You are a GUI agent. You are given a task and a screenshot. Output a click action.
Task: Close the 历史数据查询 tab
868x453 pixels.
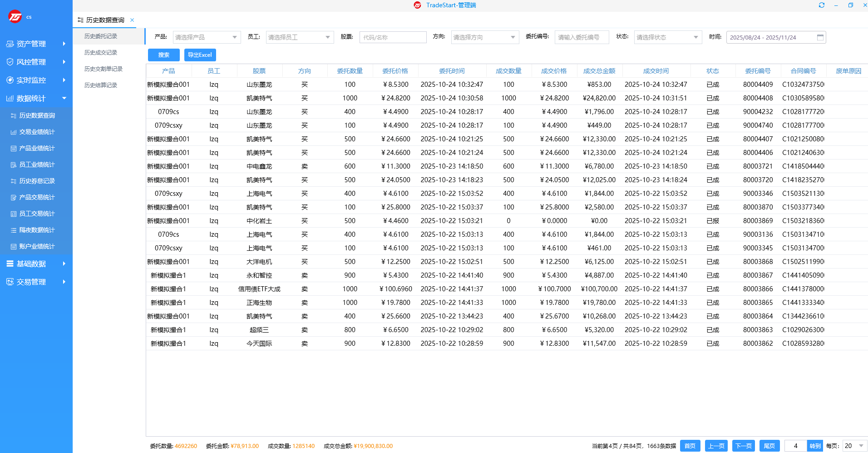coord(132,20)
